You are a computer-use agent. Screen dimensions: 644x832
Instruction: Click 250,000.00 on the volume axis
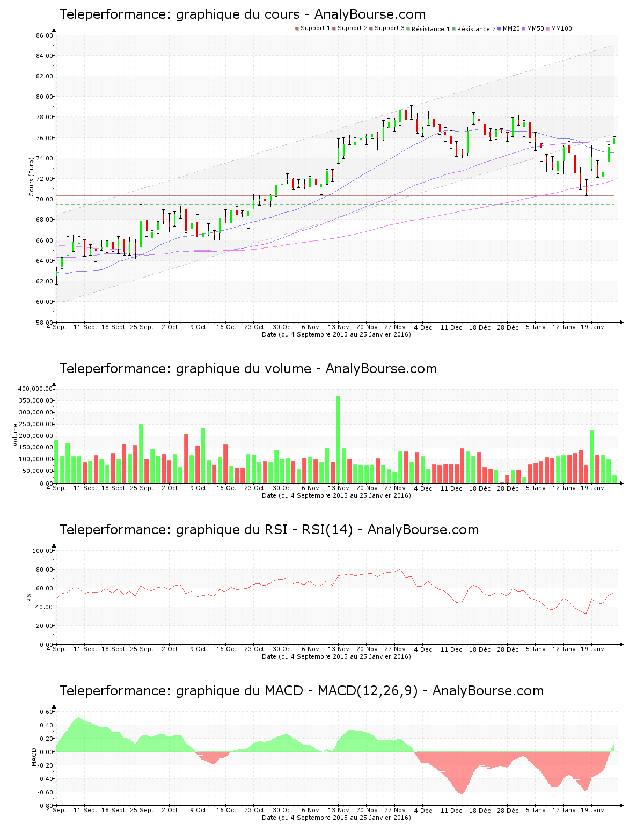(x=35, y=425)
